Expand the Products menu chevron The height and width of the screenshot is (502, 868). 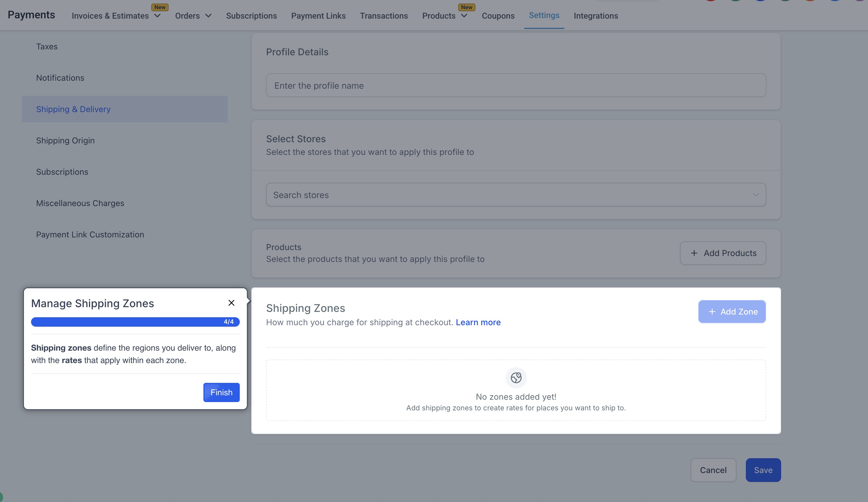pyautogui.click(x=464, y=16)
